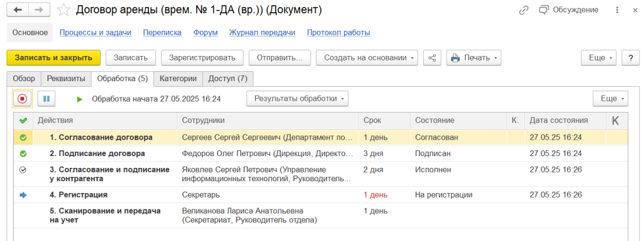The image size is (644, 241).
Task: Go forward with the right arrow button
Action: [x=40, y=10]
